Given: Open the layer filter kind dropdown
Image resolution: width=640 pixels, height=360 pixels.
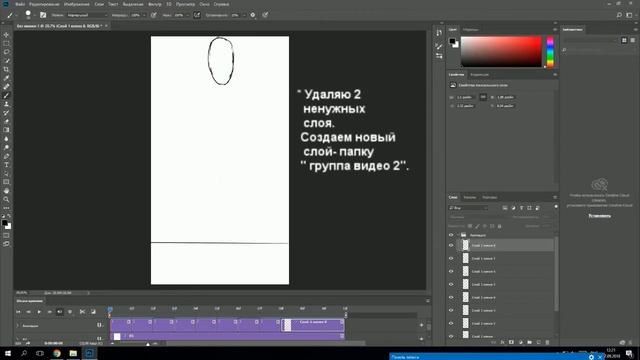Looking at the screenshot, I should click(468, 208).
